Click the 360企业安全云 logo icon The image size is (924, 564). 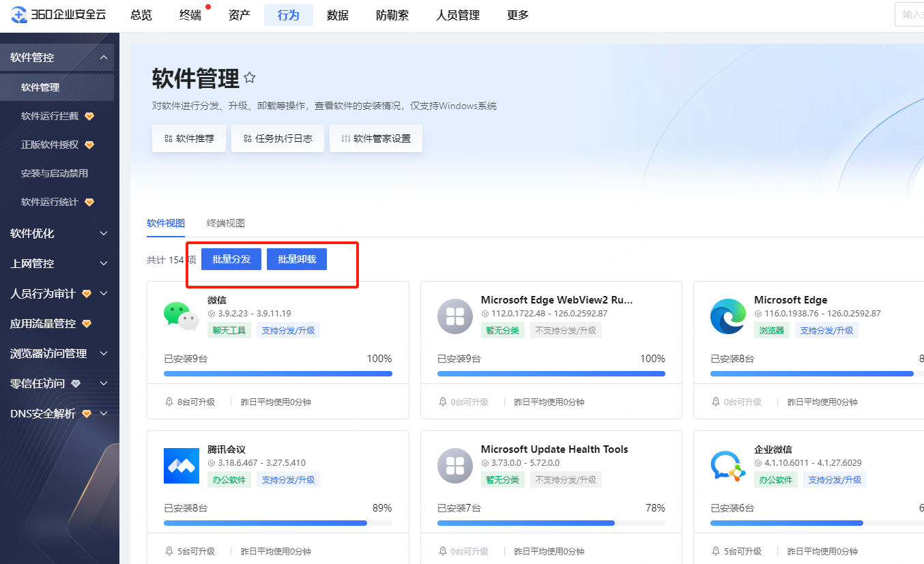coord(19,15)
